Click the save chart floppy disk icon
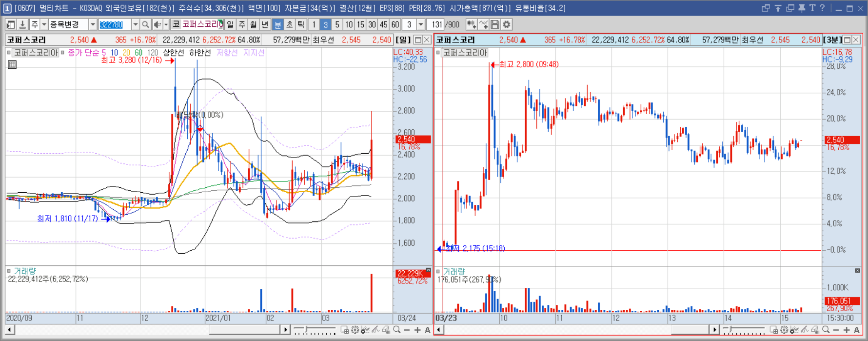 point(494,24)
